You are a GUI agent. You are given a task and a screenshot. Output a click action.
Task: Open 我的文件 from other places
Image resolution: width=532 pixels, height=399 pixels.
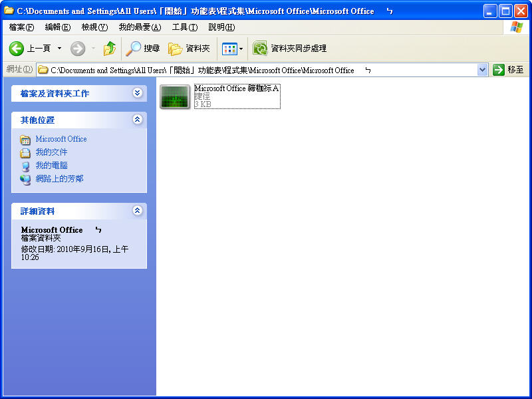(x=52, y=152)
